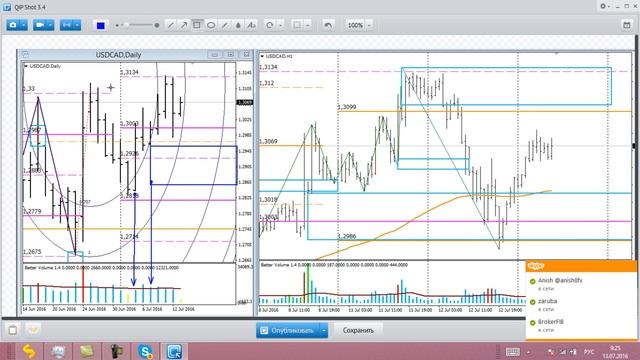The width and height of the screenshot is (640, 360).
Task: Open the QIP Shot settings gear
Action: tap(603, 7)
